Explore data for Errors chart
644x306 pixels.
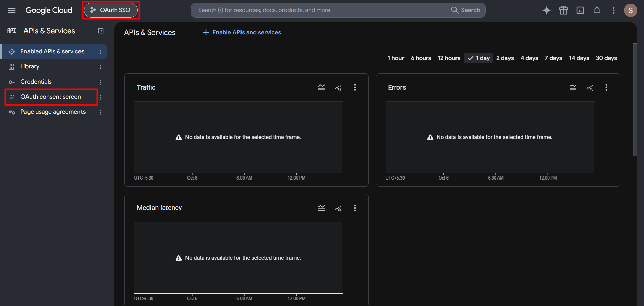tap(590, 88)
